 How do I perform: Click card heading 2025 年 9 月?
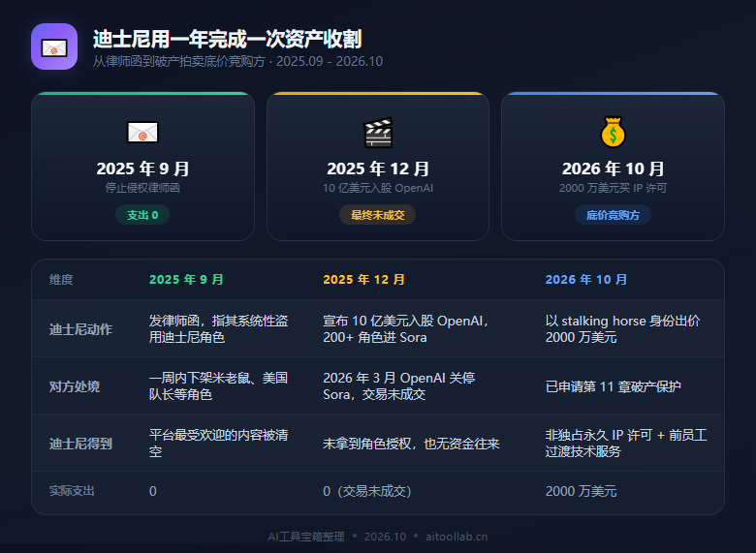point(142,169)
